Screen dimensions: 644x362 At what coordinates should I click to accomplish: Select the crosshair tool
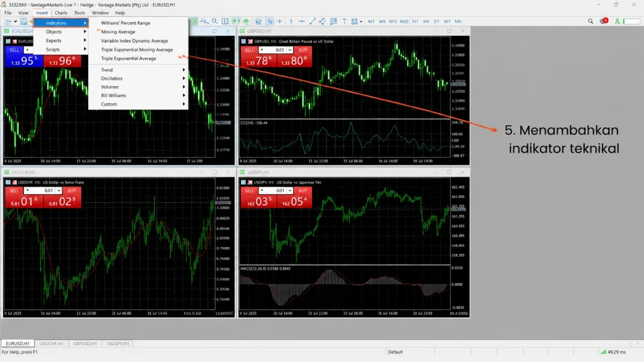pyautogui.click(x=280, y=21)
